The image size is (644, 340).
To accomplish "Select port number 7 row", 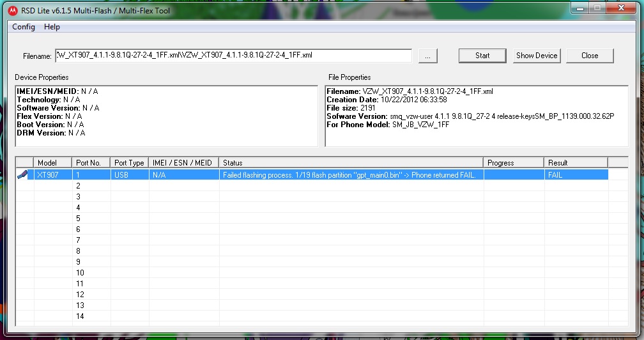I will [x=321, y=240].
